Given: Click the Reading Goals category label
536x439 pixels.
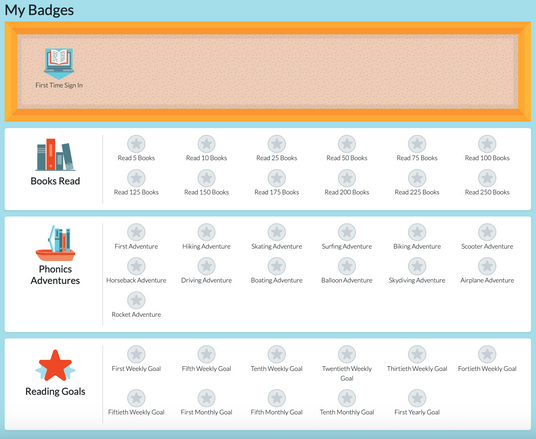Looking at the screenshot, I should [x=55, y=391].
